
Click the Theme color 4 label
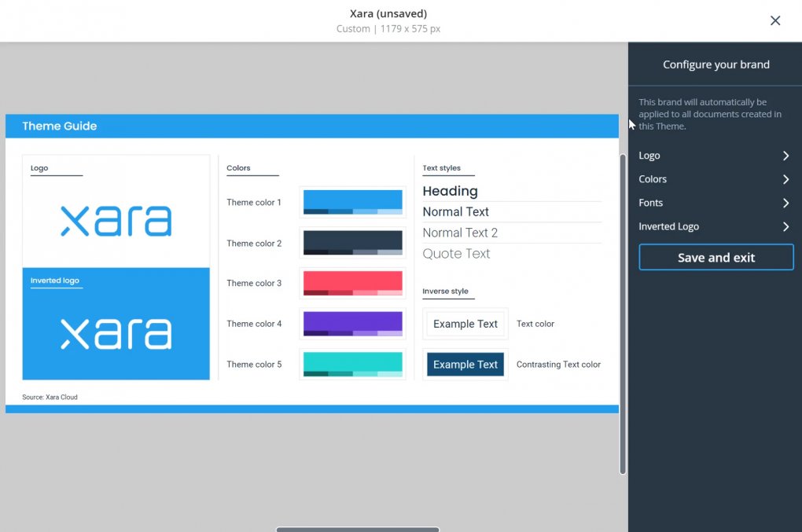point(254,324)
